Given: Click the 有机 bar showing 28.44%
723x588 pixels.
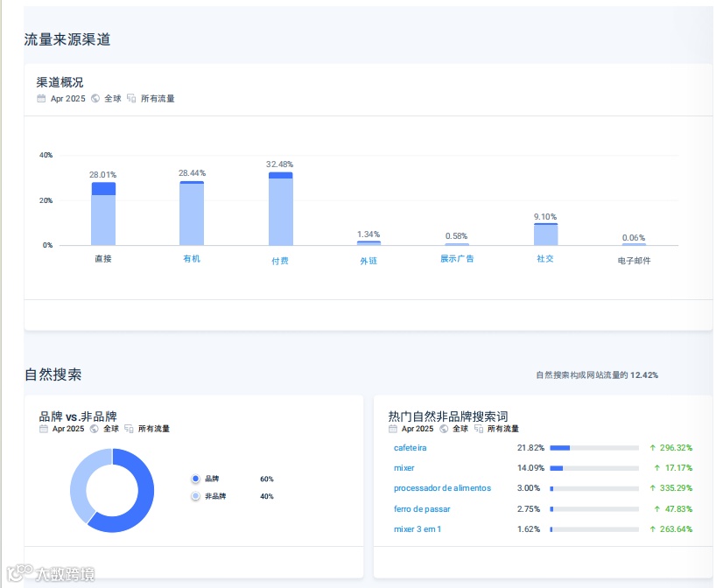Looking at the screenshot, I should (192, 213).
